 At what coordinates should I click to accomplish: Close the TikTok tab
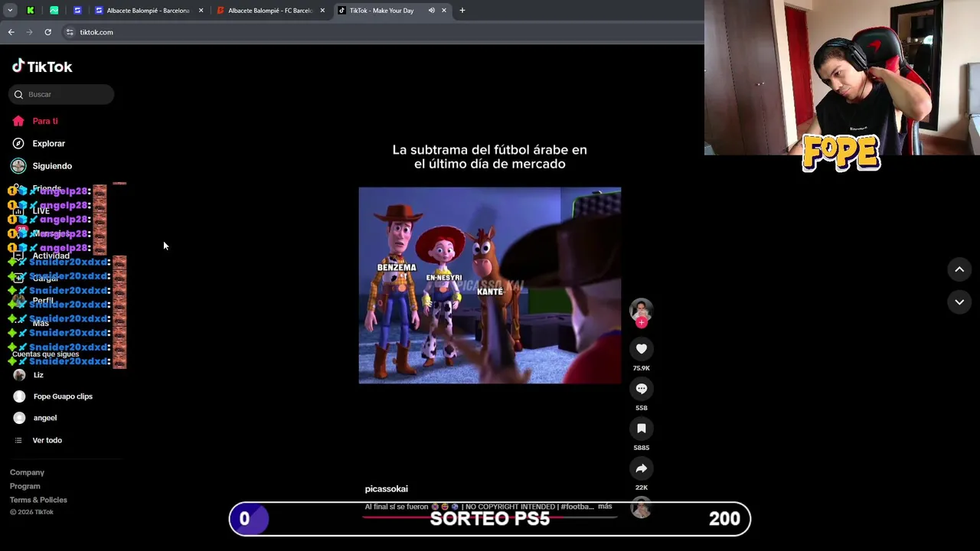tap(444, 11)
